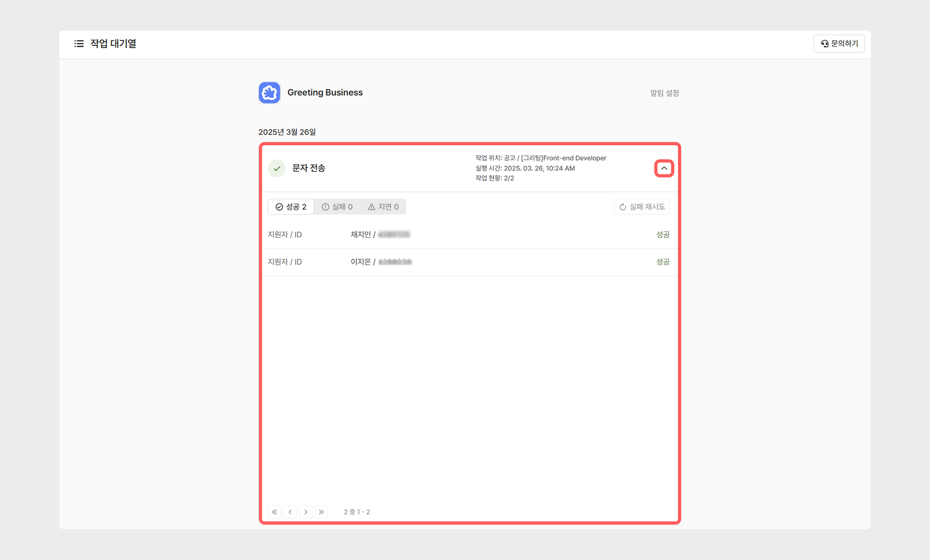Click 성공 status of 이지은 row

663,262
